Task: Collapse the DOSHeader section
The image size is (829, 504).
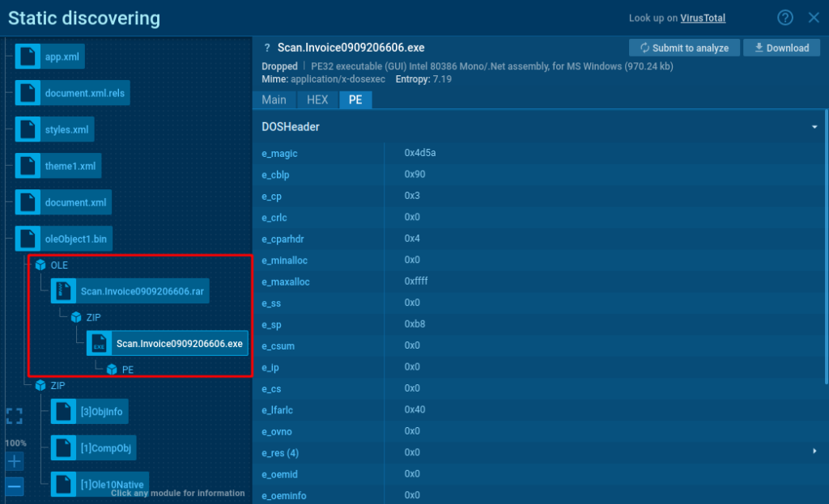Action: [814, 127]
